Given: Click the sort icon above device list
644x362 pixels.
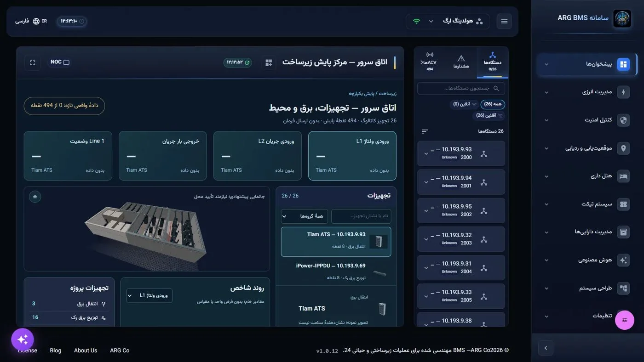Looking at the screenshot, I should pyautogui.click(x=425, y=131).
